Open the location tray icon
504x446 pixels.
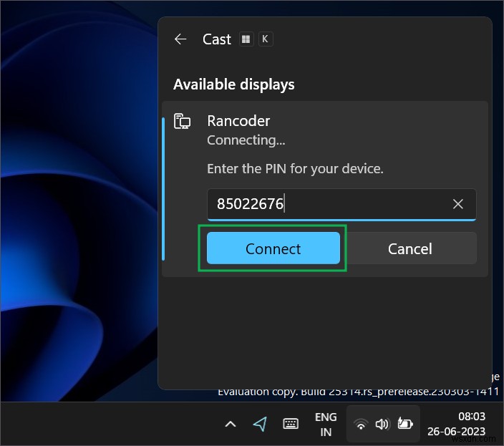(x=260, y=424)
